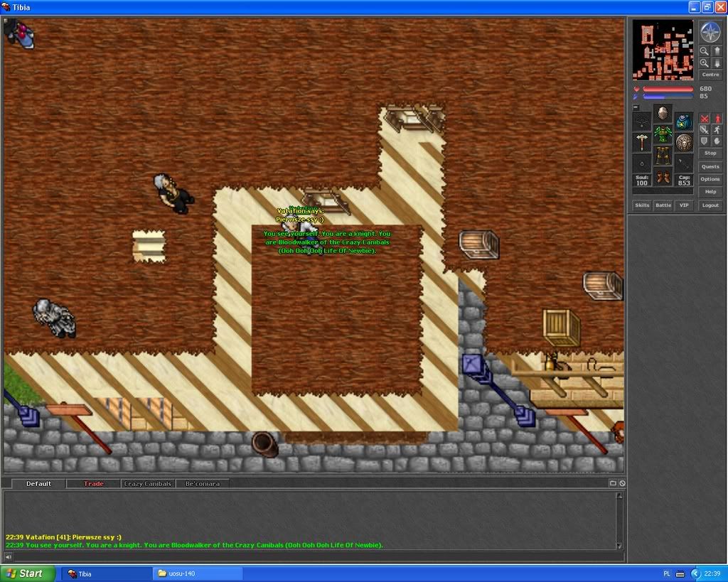
Task: Click the compass rose on the minimap panel
Action: tap(710, 31)
